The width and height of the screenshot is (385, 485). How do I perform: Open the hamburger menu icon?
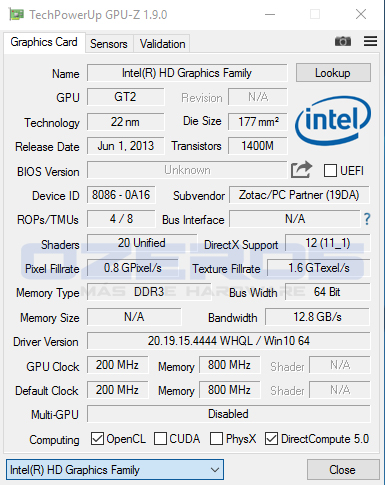click(x=370, y=41)
